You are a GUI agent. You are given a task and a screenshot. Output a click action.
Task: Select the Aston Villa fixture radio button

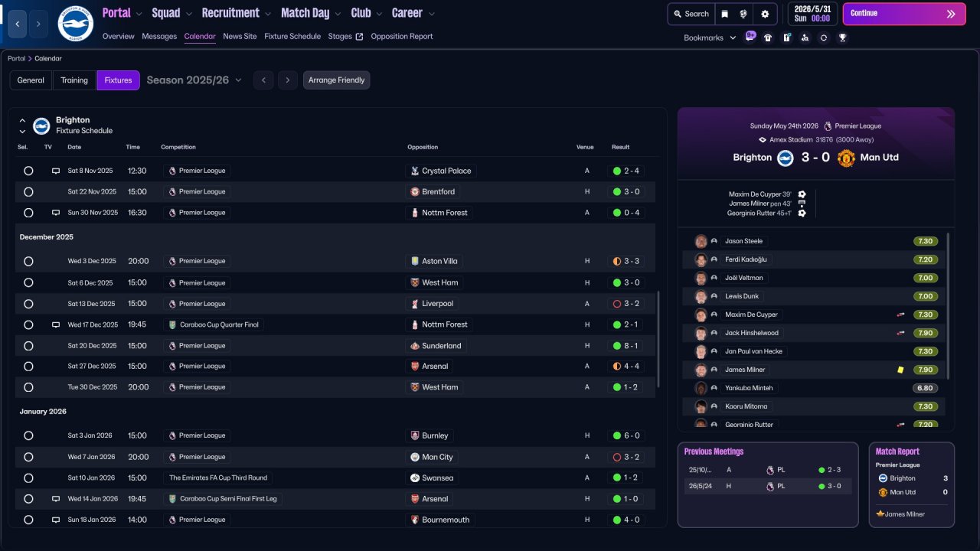pos(28,261)
